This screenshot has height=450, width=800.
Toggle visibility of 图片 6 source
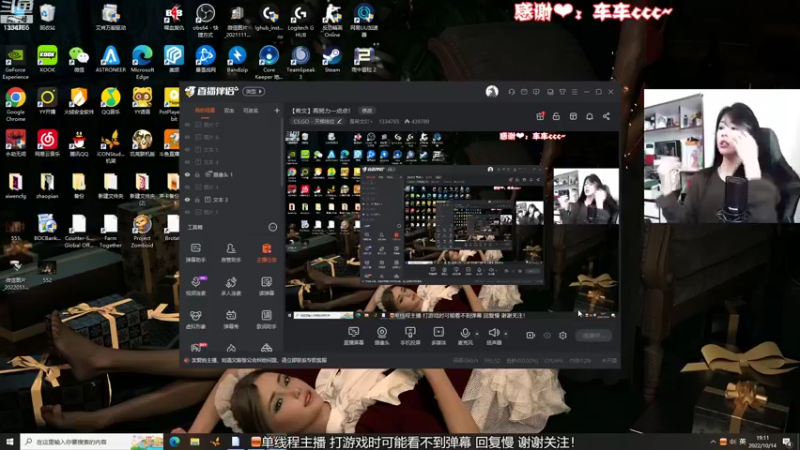coord(187,137)
